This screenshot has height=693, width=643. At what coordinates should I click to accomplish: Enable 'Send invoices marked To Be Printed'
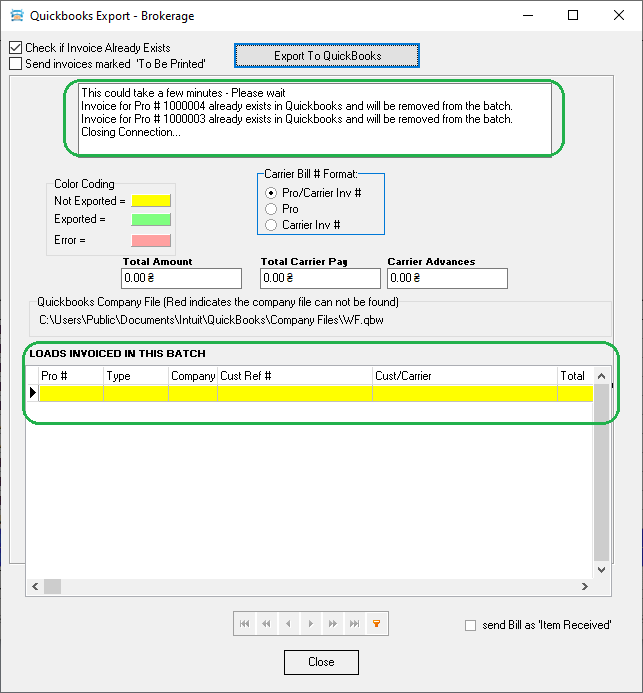click(15, 64)
